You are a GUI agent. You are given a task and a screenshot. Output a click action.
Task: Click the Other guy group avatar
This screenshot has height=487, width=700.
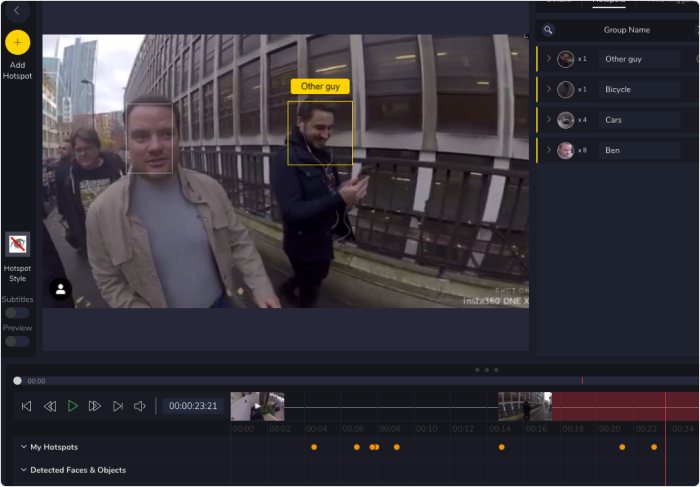click(565, 59)
